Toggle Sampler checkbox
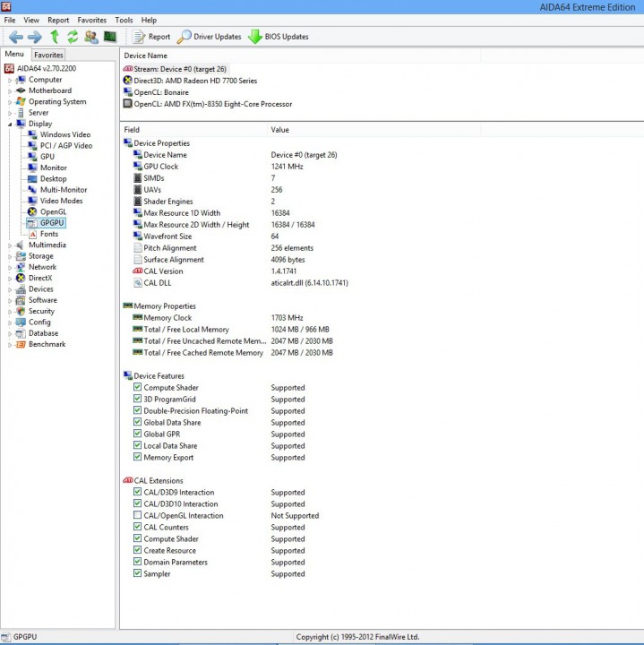 pos(137,573)
